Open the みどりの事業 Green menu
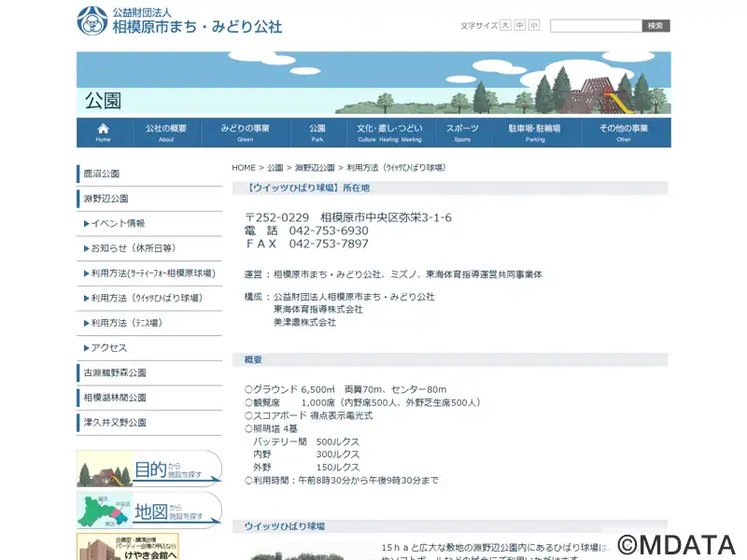This screenshot has width=747, height=560. point(245,133)
